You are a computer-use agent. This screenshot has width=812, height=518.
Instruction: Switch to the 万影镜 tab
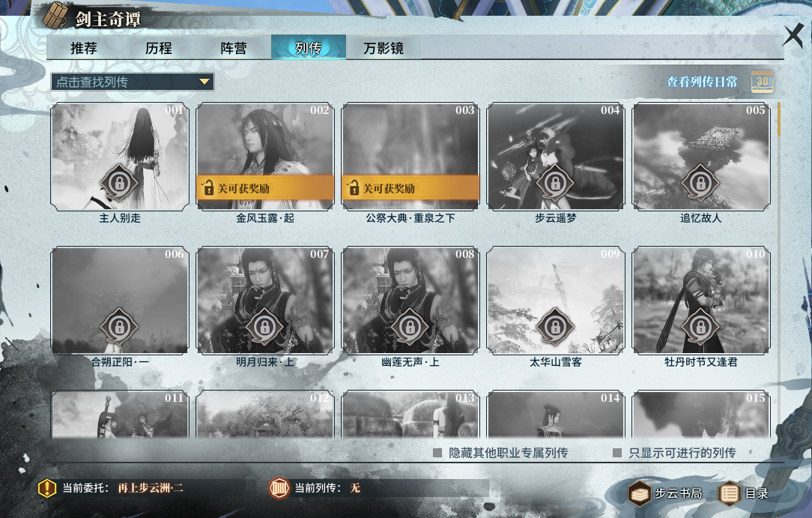(384, 48)
